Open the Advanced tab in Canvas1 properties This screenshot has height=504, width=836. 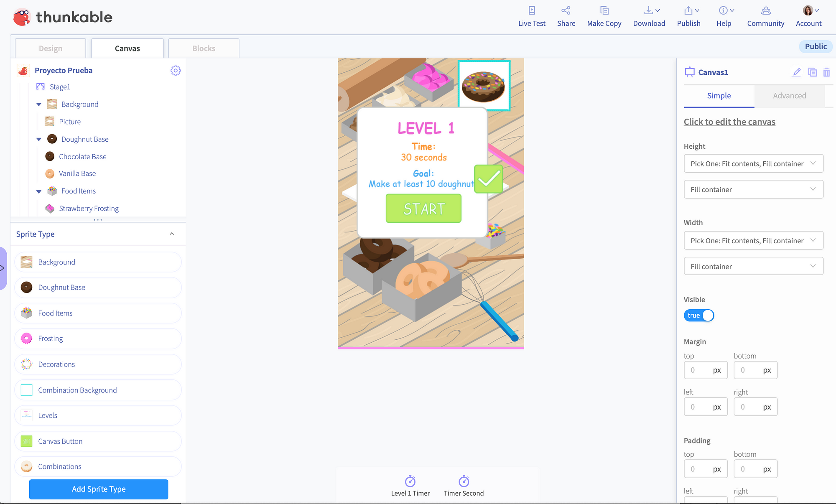tap(789, 96)
